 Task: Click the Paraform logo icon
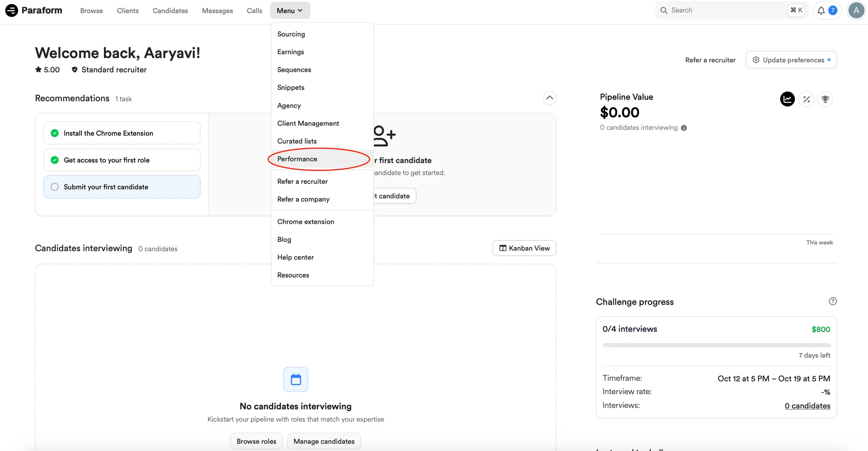11,10
